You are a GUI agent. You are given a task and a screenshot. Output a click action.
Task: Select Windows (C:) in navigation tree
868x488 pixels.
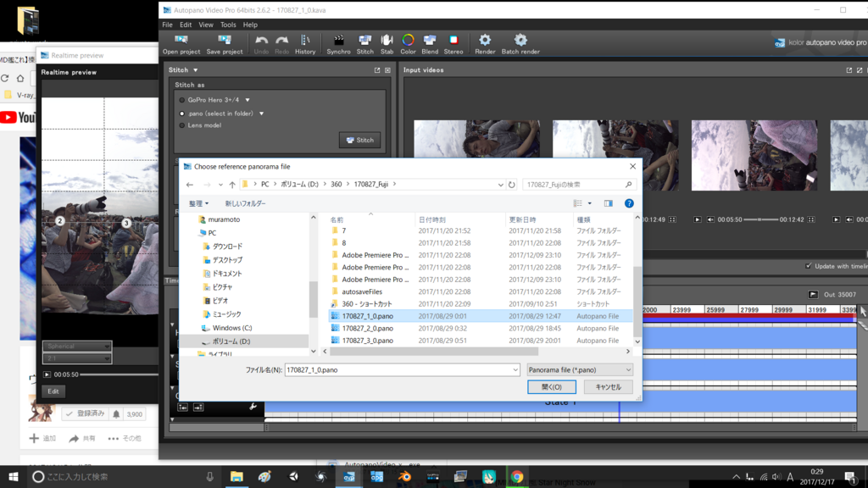point(232,328)
